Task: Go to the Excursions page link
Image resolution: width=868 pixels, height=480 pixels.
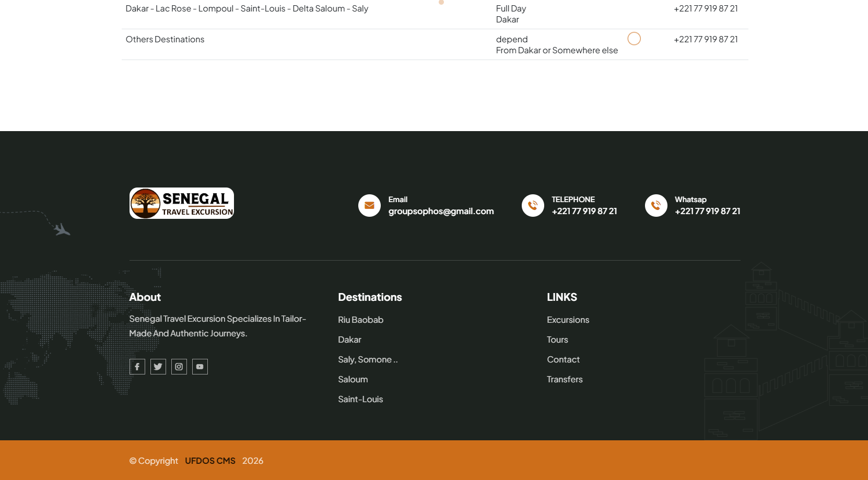Action: click(568, 320)
